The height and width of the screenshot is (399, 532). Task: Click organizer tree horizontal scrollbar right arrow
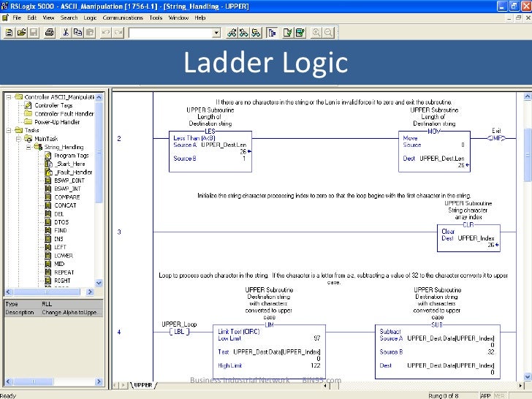tap(90, 292)
